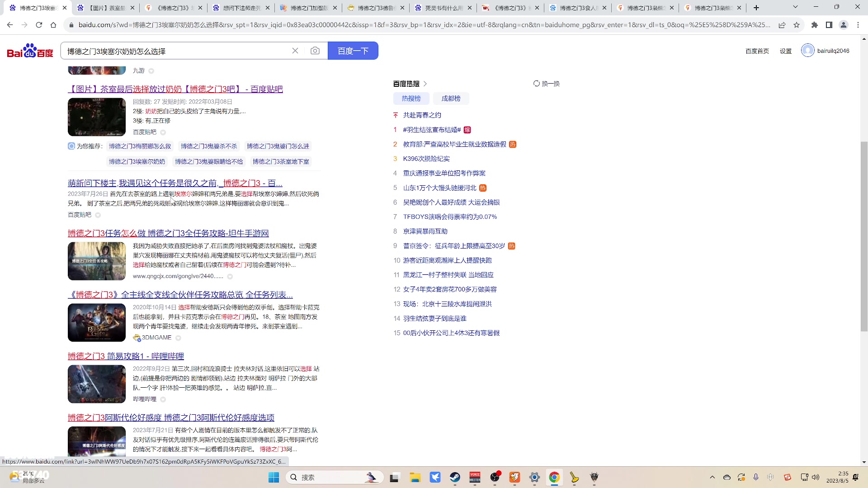Open result 茶室最后选择放过奶奶 百度贴吧
The image size is (868, 488).
(x=175, y=89)
